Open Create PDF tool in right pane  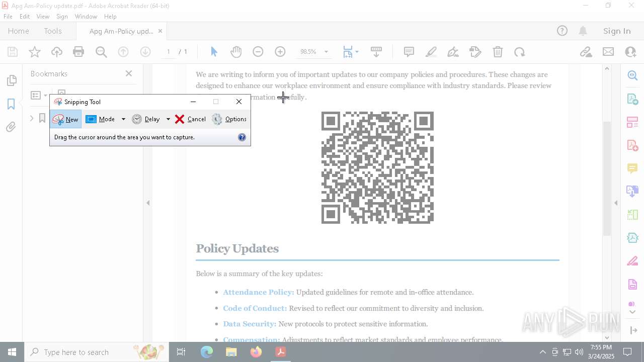click(x=632, y=145)
